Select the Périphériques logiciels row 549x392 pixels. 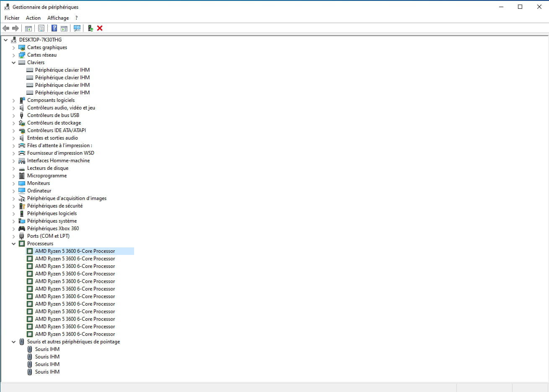tap(52, 213)
